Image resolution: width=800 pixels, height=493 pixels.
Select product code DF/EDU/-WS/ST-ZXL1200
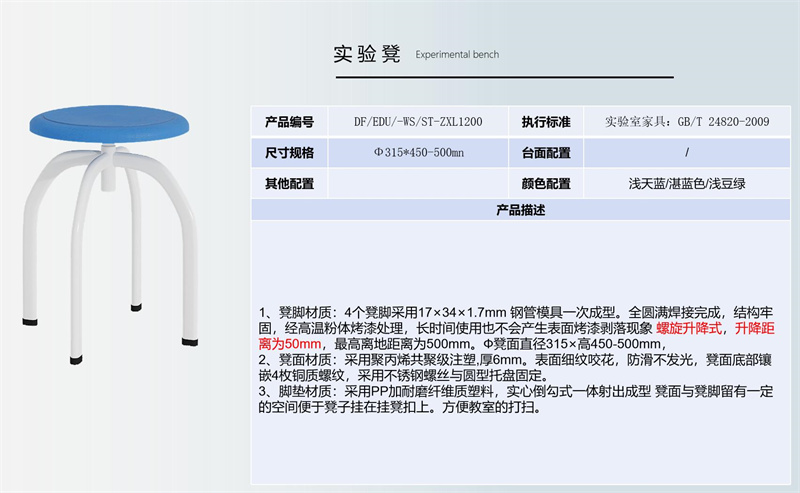(x=418, y=122)
